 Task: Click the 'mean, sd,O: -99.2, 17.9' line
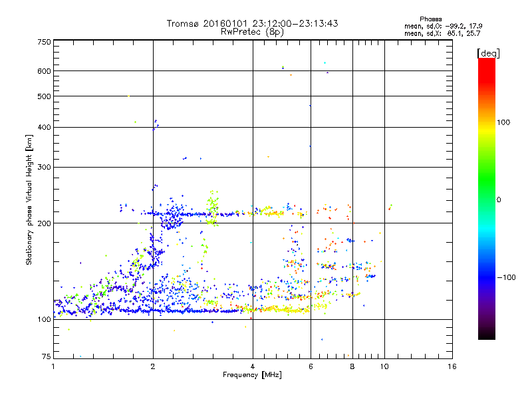point(443,26)
